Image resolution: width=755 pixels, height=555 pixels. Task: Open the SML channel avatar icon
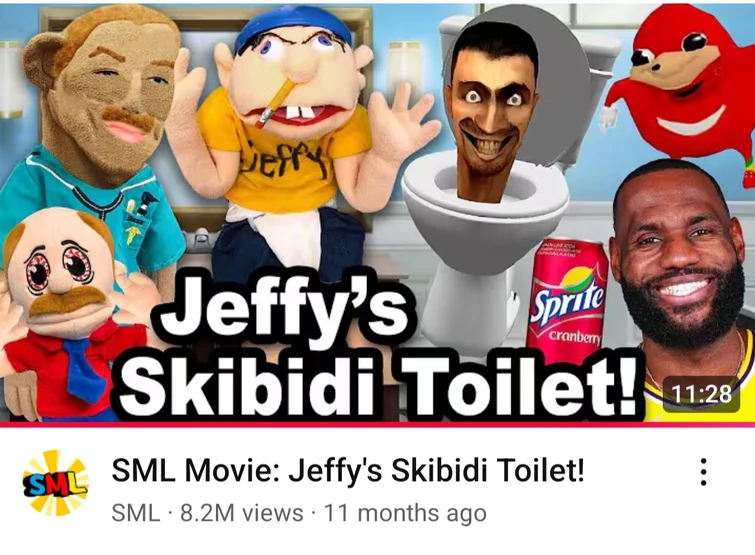tap(55, 483)
